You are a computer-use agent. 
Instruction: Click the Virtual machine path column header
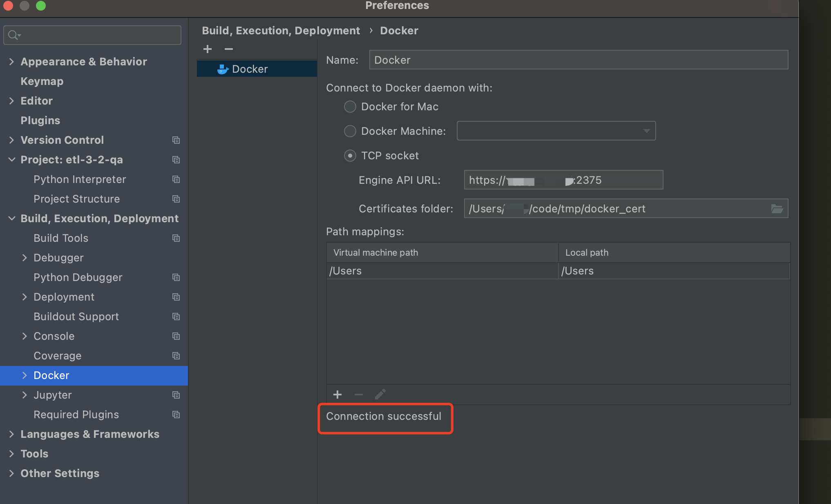(x=442, y=252)
